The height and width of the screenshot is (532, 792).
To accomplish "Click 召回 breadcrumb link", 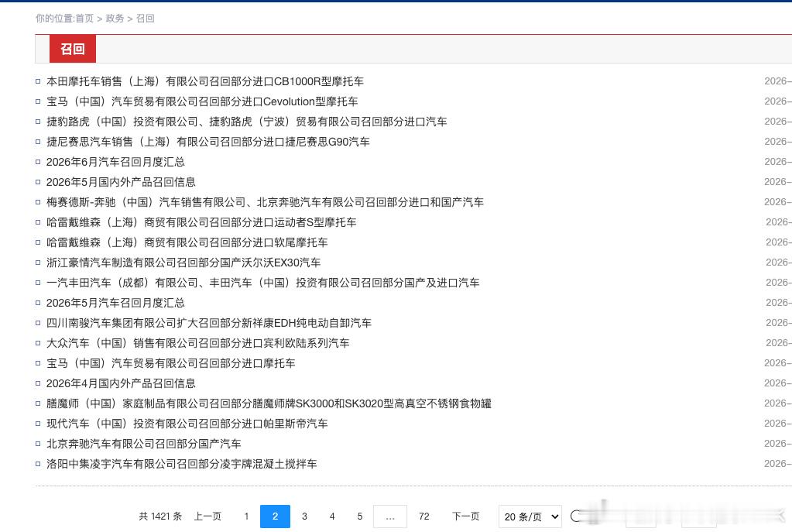I will click(x=146, y=18).
